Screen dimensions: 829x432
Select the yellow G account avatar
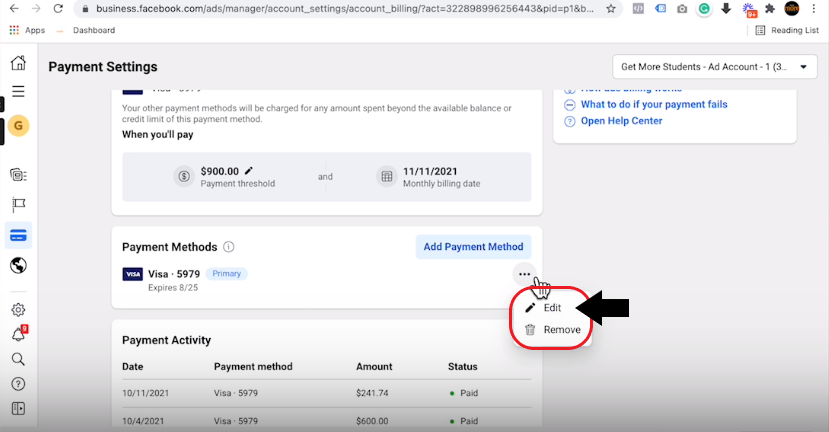19,126
